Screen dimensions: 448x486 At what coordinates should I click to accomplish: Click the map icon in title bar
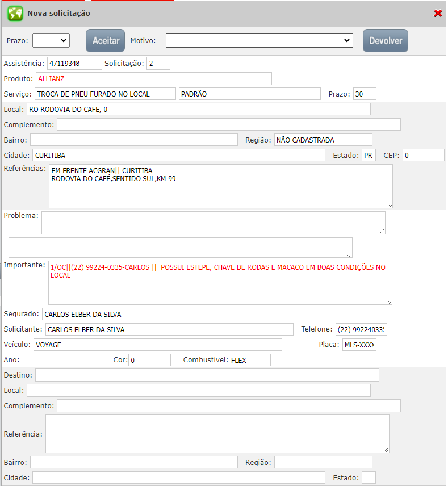point(15,14)
